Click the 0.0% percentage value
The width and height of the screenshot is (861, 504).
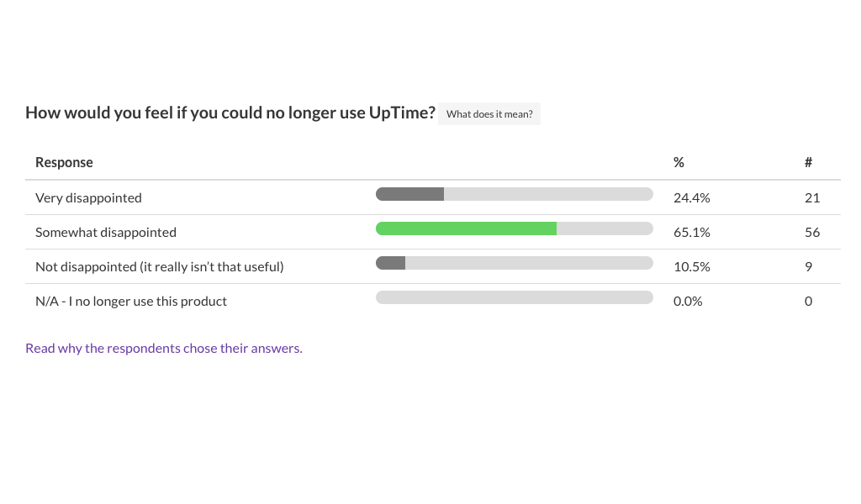[x=688, y=302]
